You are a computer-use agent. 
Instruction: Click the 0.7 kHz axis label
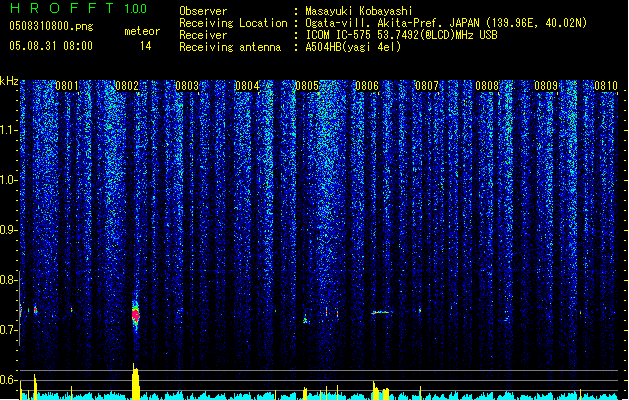7,330
